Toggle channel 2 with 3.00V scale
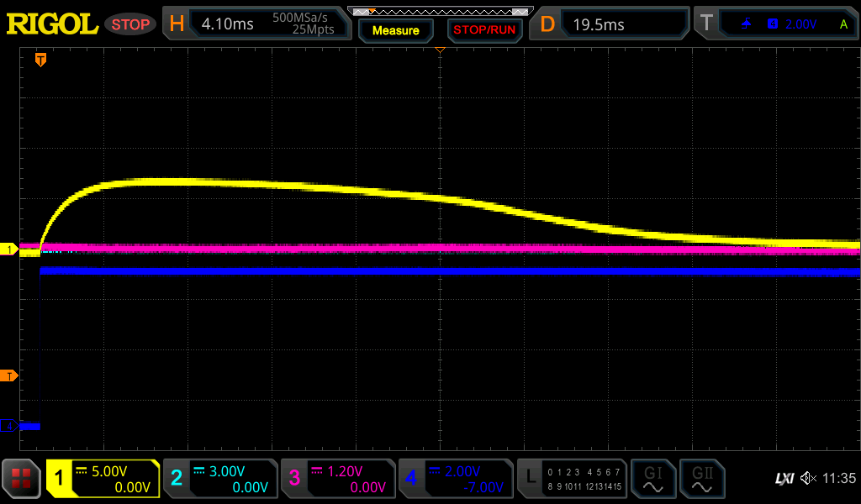 tap(219, 479)
